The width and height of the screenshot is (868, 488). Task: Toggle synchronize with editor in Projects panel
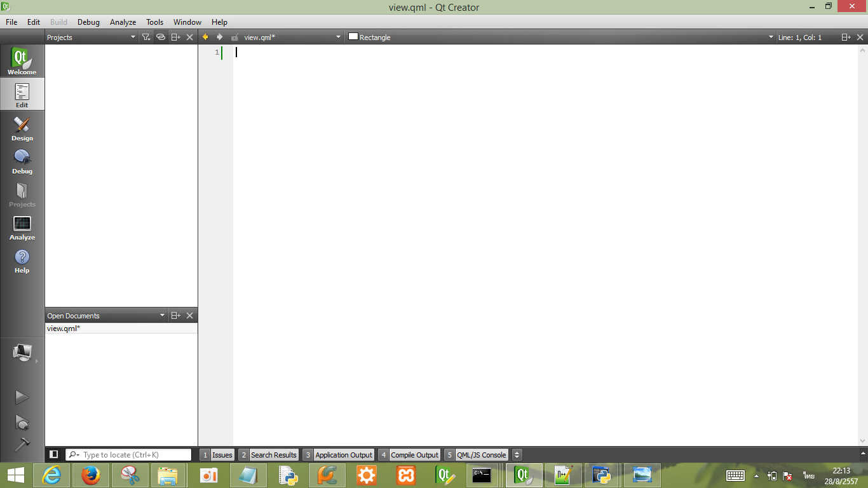point(161,37)
